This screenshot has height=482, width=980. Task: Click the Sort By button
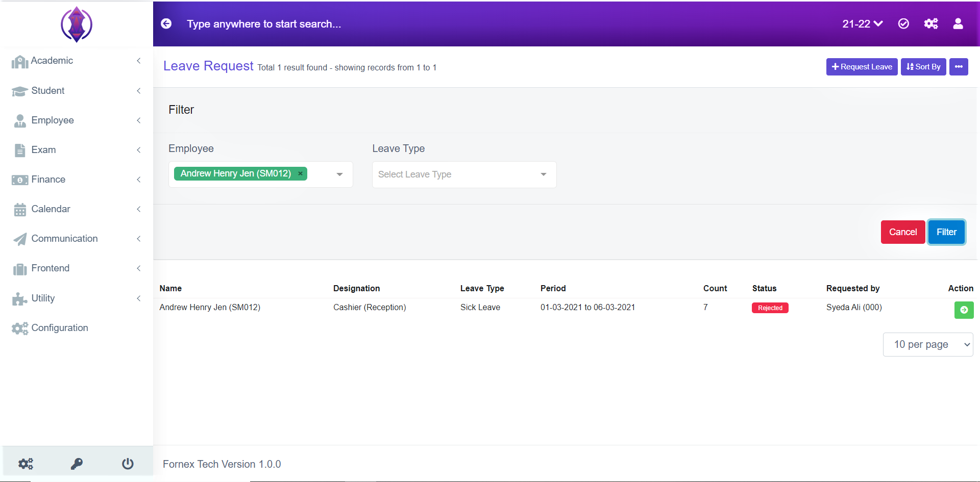point(923,67)
